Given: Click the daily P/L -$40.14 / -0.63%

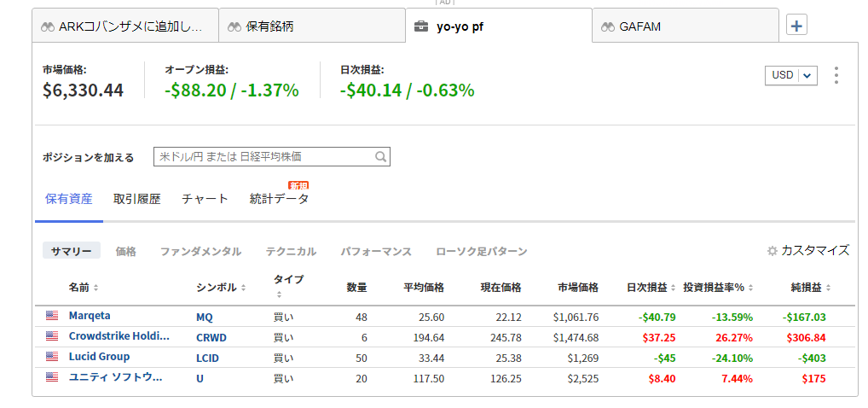Looking at the screenshot, I should click(x=408, y=90).
